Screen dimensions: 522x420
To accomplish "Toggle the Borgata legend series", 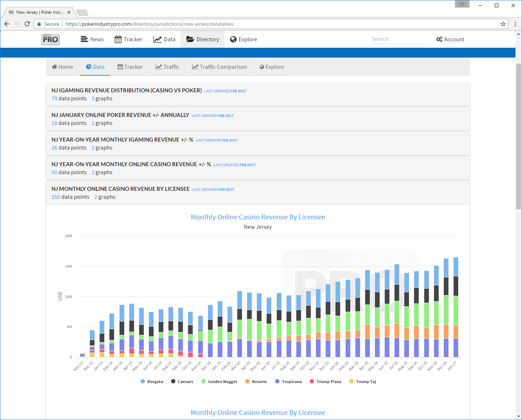I will tap(152, 382).
